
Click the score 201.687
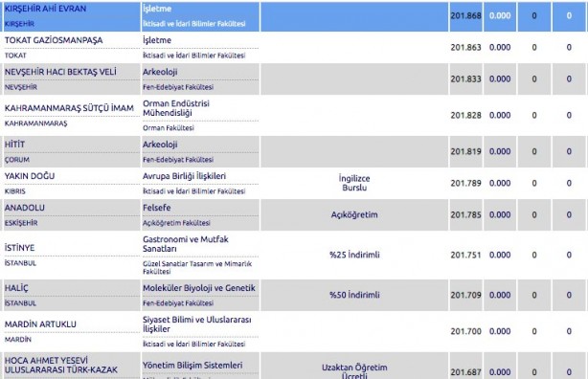coord(465,372)
